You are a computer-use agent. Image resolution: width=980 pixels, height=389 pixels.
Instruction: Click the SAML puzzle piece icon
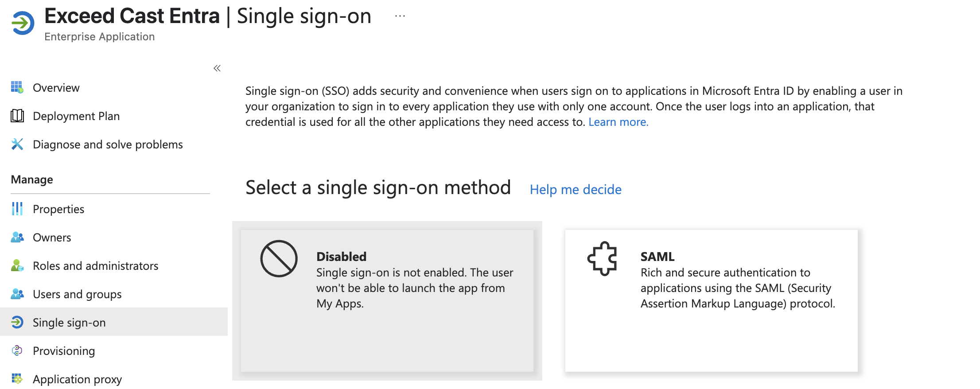tap(602, 258)
